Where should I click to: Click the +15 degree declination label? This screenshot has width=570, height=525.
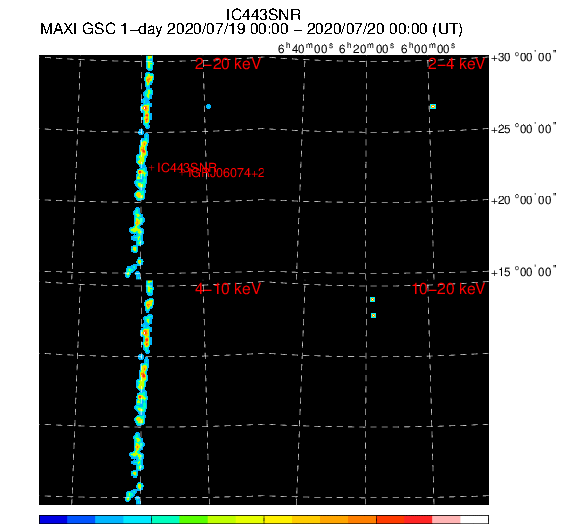tap(523, 272)
